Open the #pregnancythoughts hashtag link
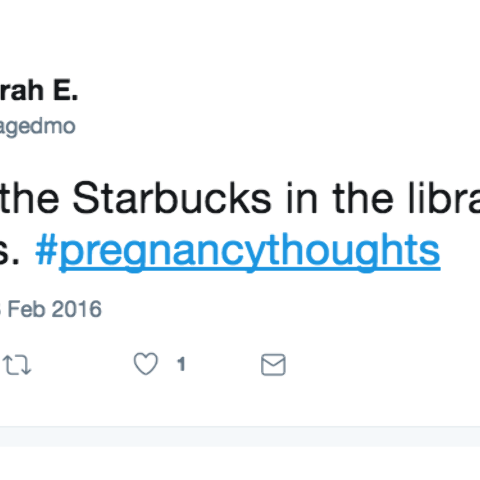 pos(238,250)
